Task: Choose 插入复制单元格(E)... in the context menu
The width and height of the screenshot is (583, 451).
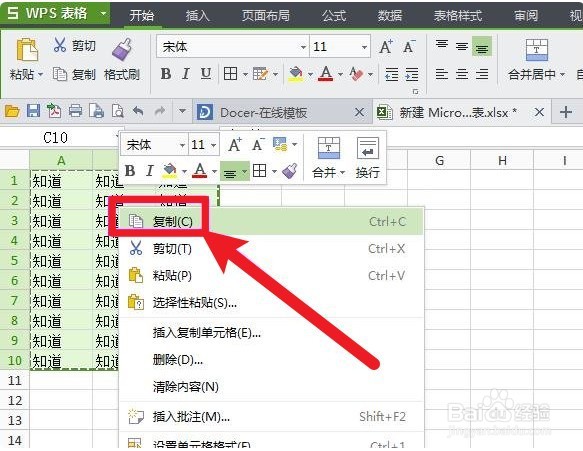Action: 271,333
